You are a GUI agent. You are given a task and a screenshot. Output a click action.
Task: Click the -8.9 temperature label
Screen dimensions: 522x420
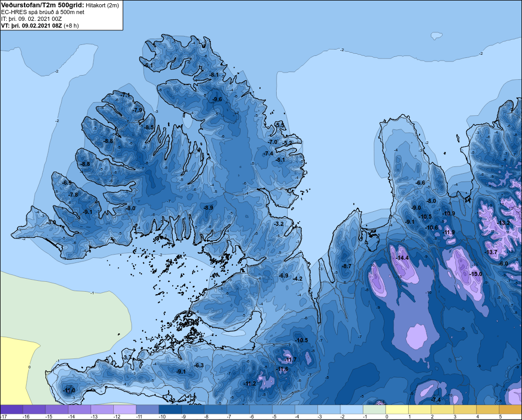tap(208, 207)
